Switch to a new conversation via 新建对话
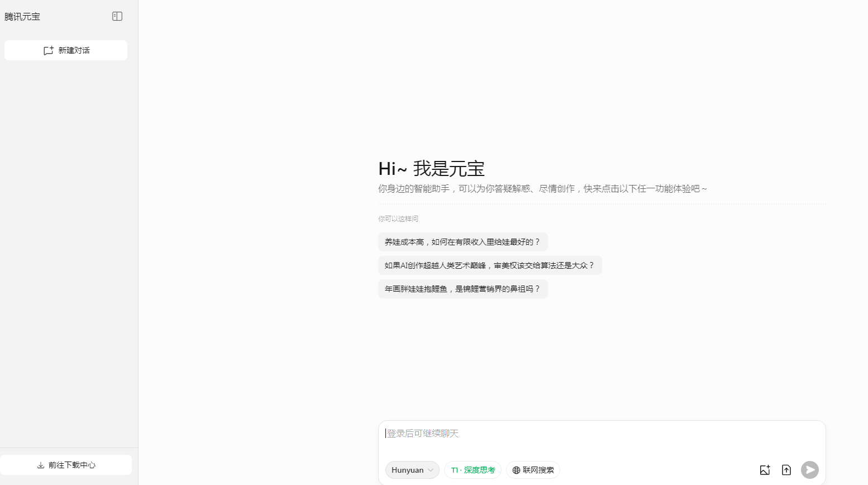 [x=66, y=50]
